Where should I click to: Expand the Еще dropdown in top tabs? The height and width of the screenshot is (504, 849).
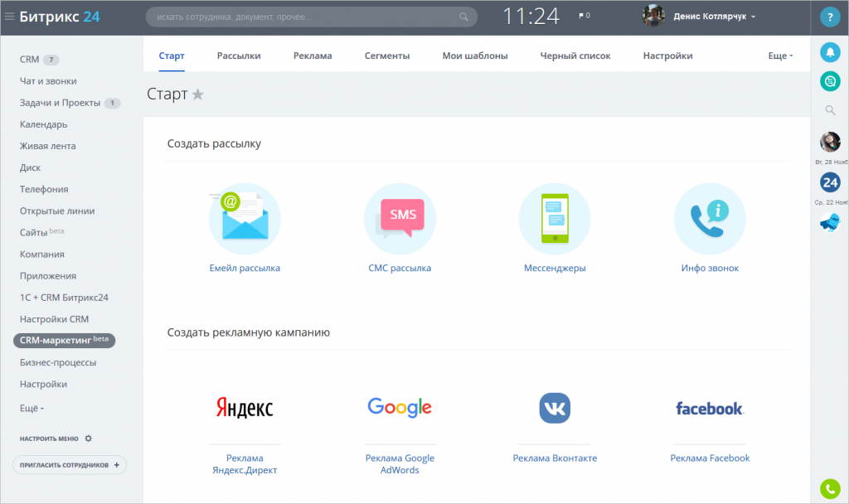pos(780,56)
